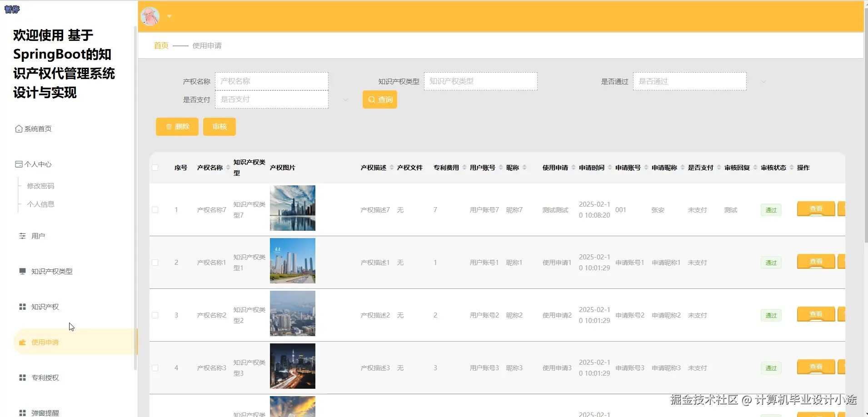Open 修改密码 submenu item
Image resolution: width=868 pixels, height=417 pixels.
(40, 186)
